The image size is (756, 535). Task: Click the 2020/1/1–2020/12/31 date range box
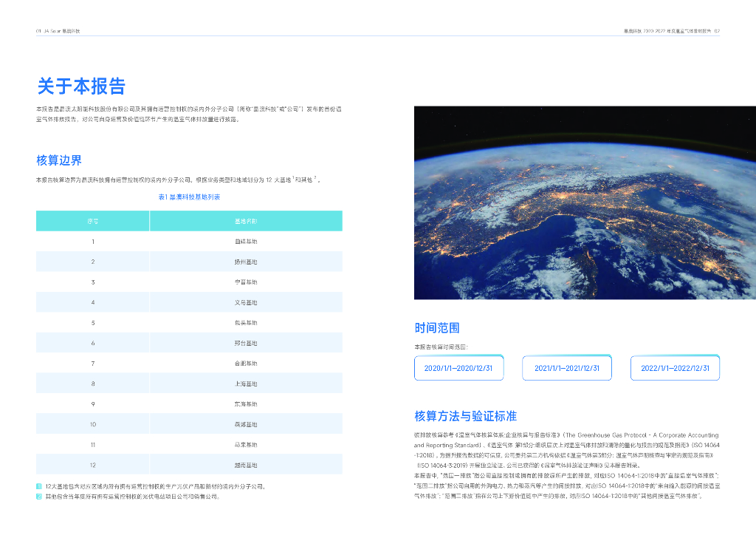[x=458, y=368]
